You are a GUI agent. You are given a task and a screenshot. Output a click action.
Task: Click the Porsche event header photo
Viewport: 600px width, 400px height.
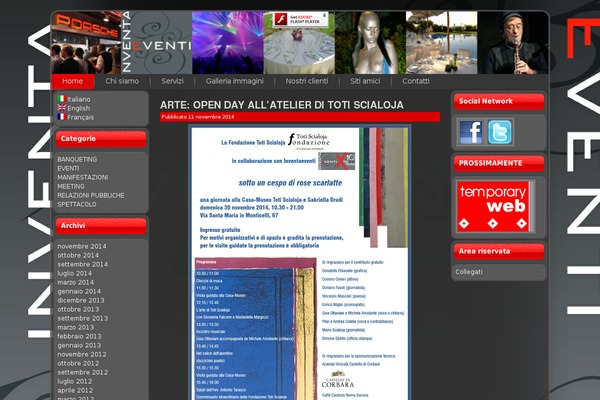click(86, 42)
